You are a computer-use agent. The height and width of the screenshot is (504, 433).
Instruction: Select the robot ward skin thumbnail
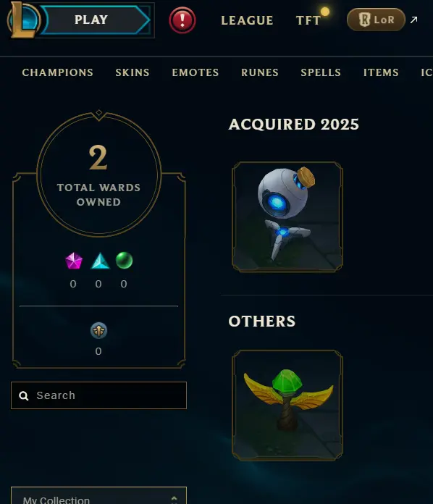(x=287, y=217)
